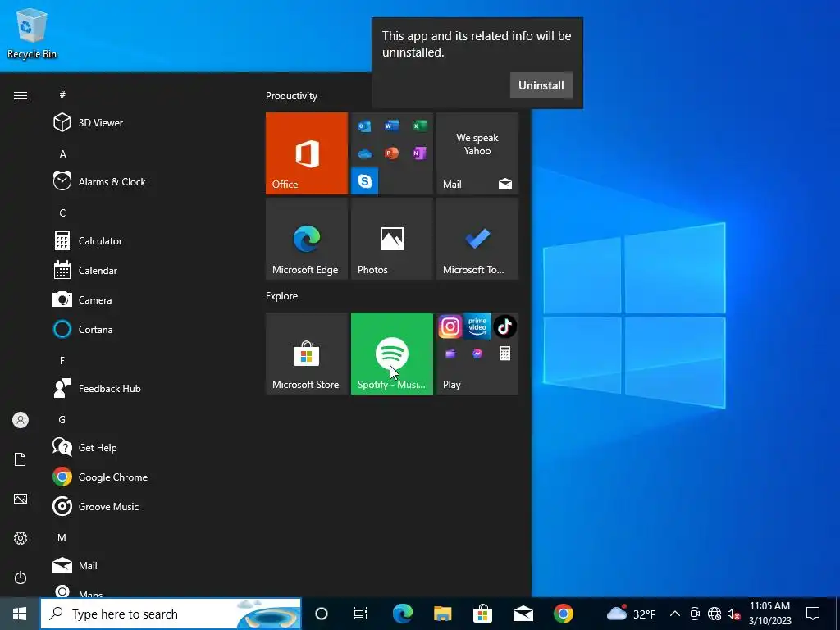Open the Action Center notifications icon
Viewport: 840px width, 630px height.
813,614
